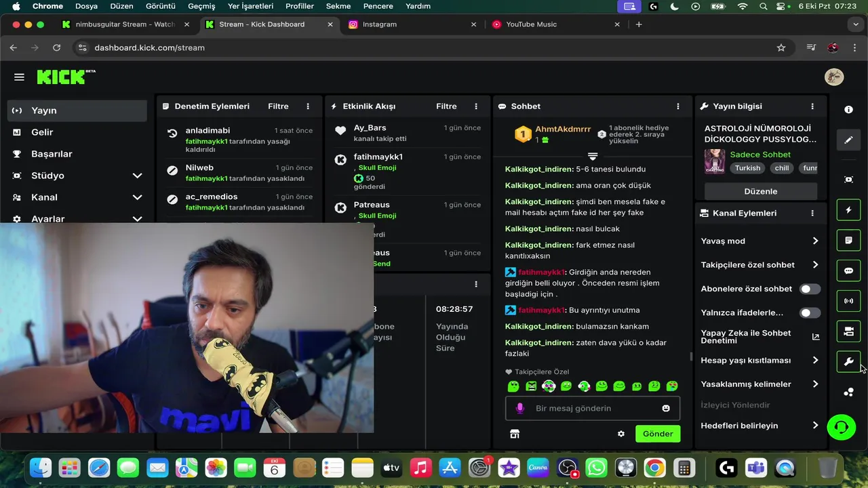Switch to the Instagram tab
The height and width of the screenshot is (488, 868).
point(412,24)
